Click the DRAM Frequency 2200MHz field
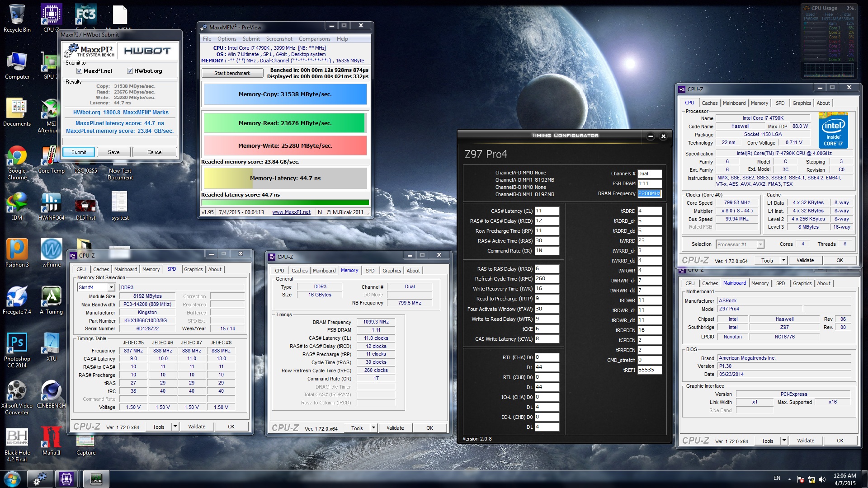The image size is (868, 488). 649,194
